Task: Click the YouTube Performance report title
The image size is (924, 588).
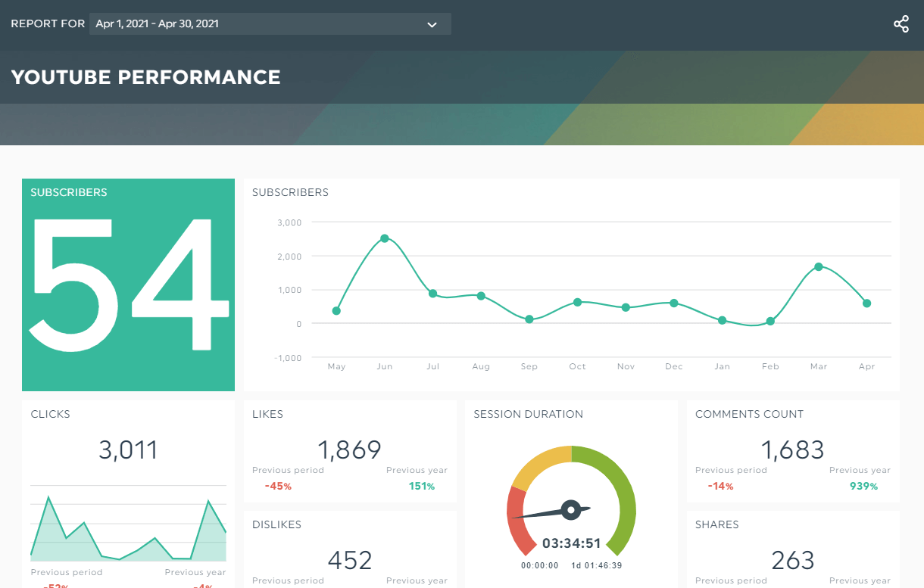Action: (x=146, y=77)
